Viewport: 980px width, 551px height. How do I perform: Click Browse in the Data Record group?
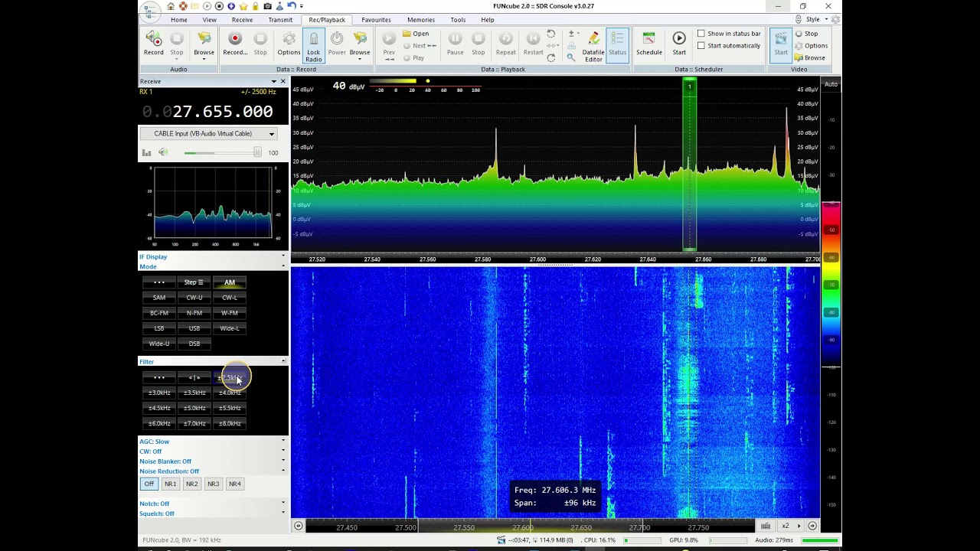[360, 44]
